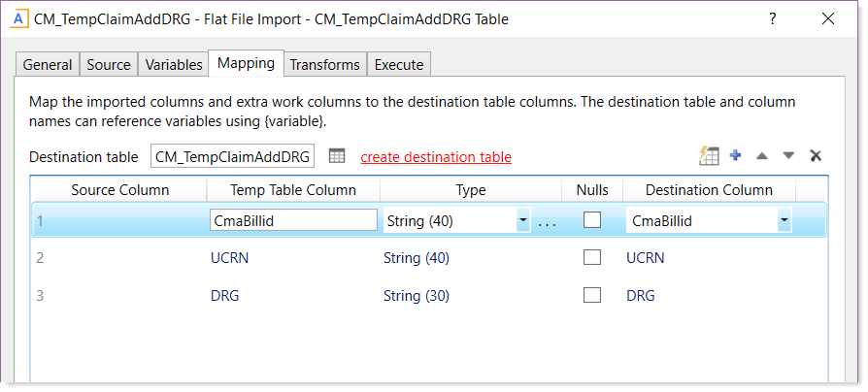Expand the Type dropdown showing String (40)
This screenshot has width=868, height=392.
click(522, 221)
